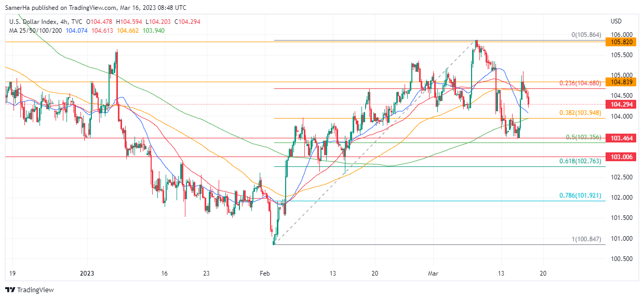Click the Feb label on the time axis
This screenshot has width=644, height=299.
(265, 273)
